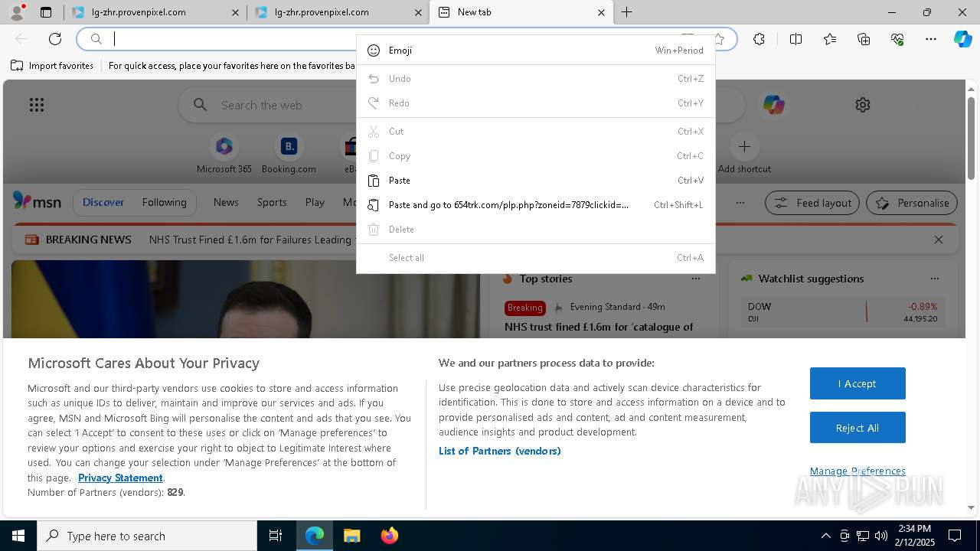
Task: Open browser Extensions icon
Action: pos(759,39)
